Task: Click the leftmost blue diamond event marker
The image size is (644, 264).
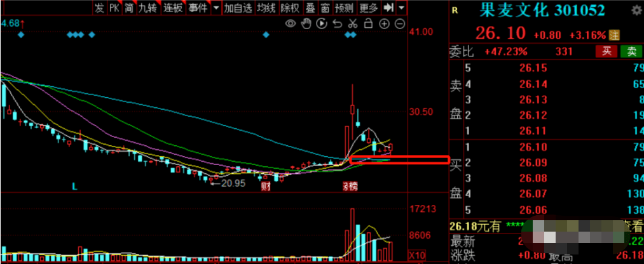Action: [x=22, y=35]
